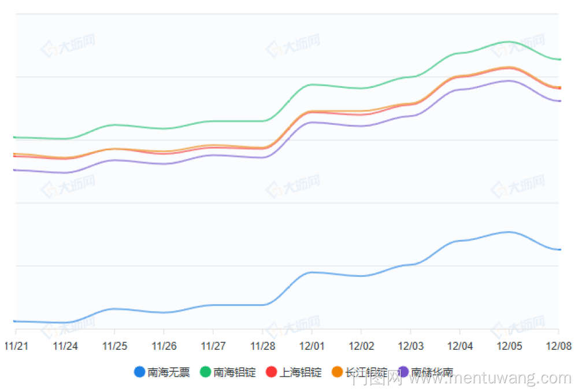Select the 11/21 date label on axis
This screenshot has width=578, height=392.
(16, 346)
